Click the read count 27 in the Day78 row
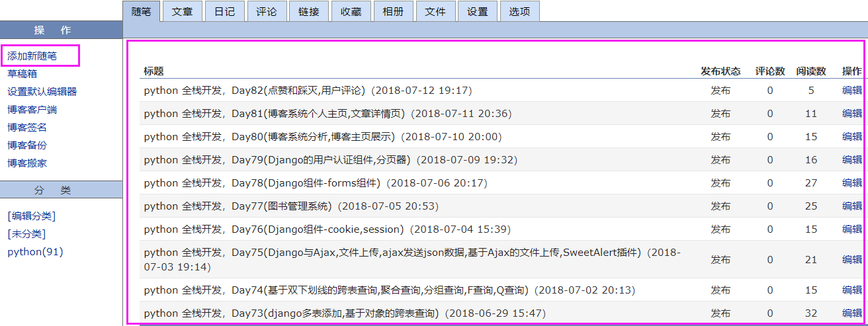 (x=811, y=183)
